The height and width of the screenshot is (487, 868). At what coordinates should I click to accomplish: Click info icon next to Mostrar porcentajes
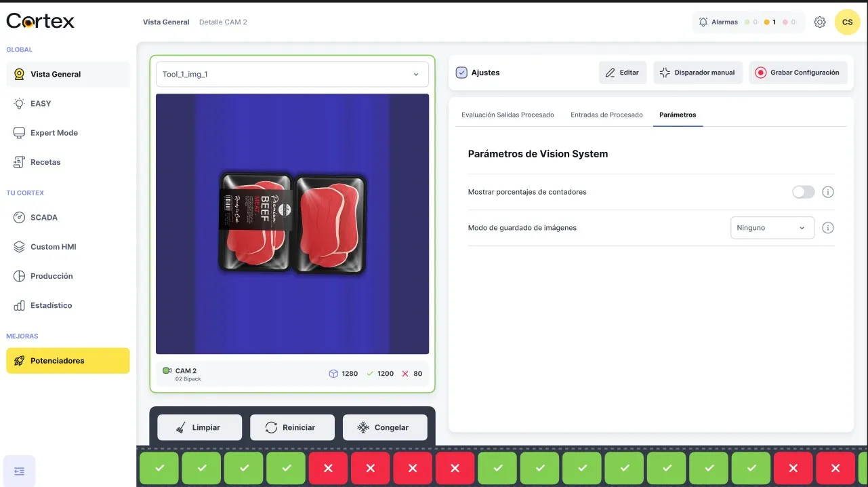pos(827,192)
